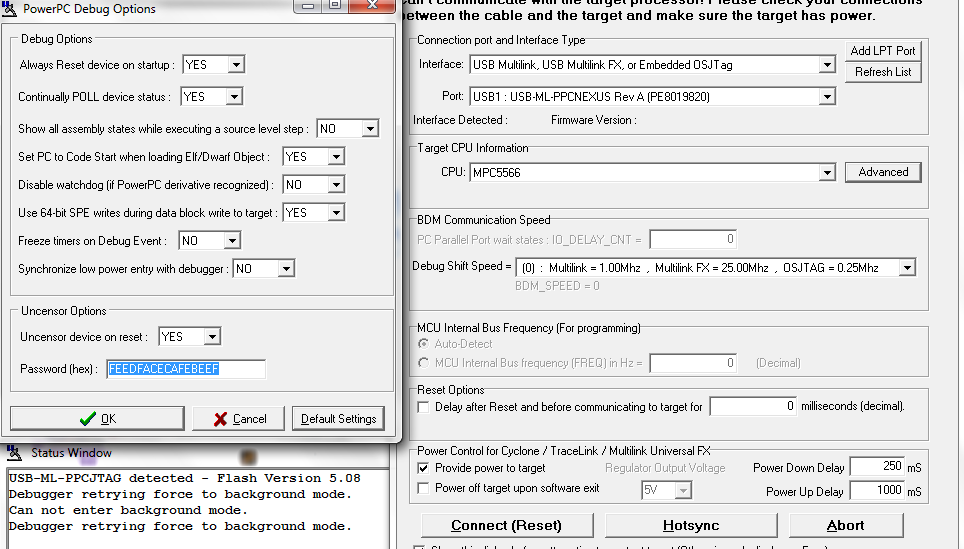The height and width of the screenshot is (549, 964).
Task: Expand the Debug Shift Speed combo box
Action: [x=907, y=267]
